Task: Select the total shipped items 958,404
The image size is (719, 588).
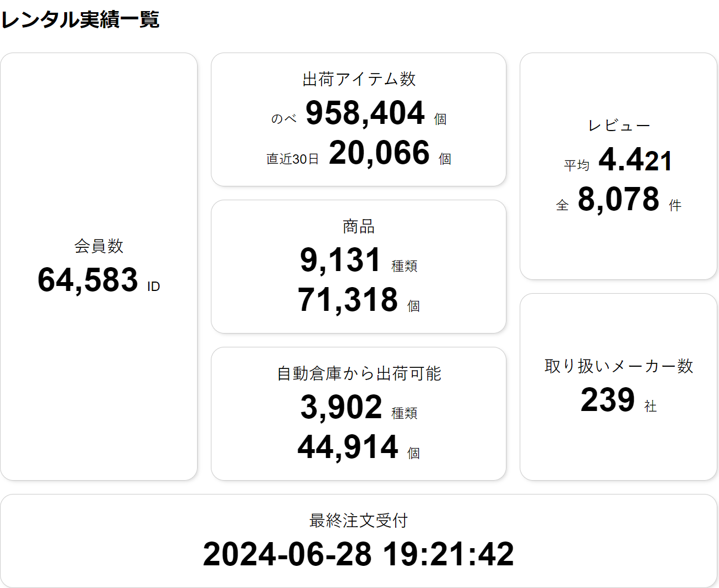Action: coord(365,113)
